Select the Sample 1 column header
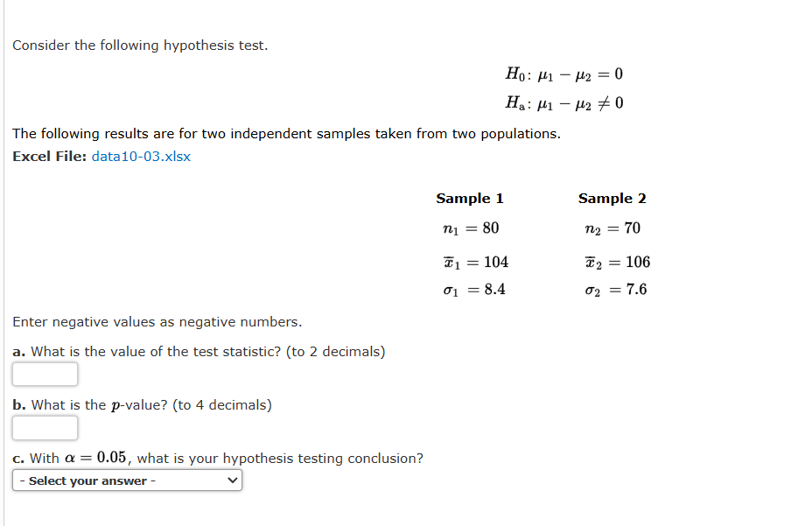Image resolution: width=812 pixels, height=526 pixels. [470, 199]
